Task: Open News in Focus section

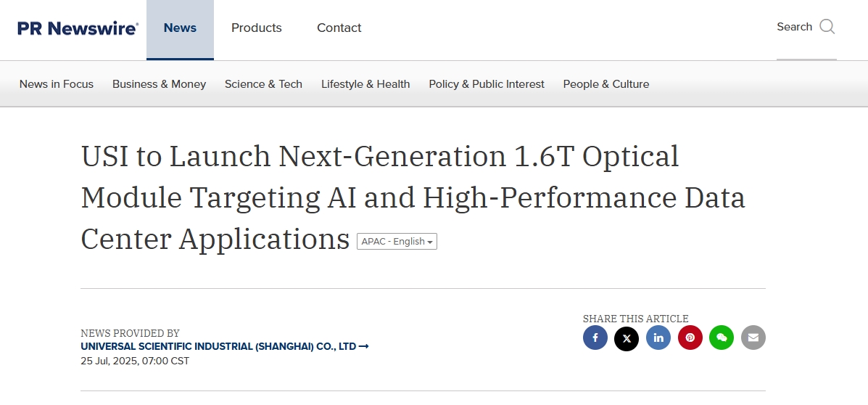Action: point(57,84)
